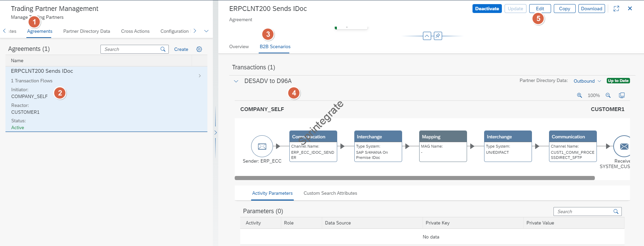The height and width of the screenshot is (246, 644).
Task: Open the Overview tab
Action: click(x=239, y=46)
